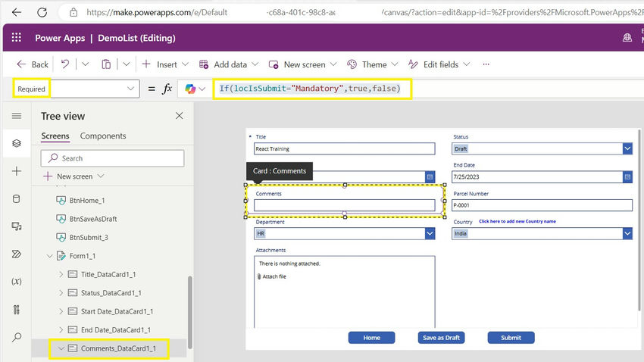Click Attach file in Attachments

271,276
